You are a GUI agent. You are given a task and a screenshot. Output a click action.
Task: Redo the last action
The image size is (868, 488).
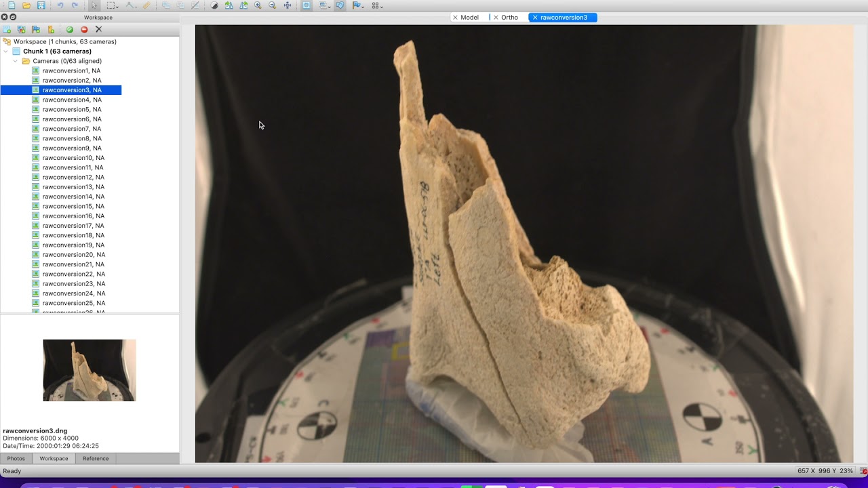75,5
